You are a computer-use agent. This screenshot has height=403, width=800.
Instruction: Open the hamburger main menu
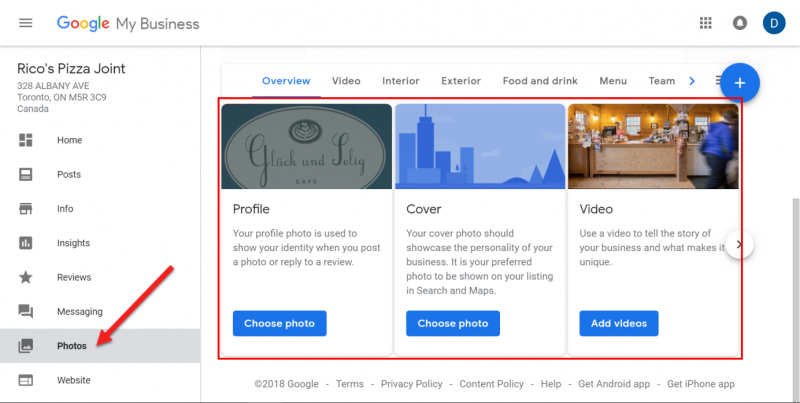click(x=26, y=23)
